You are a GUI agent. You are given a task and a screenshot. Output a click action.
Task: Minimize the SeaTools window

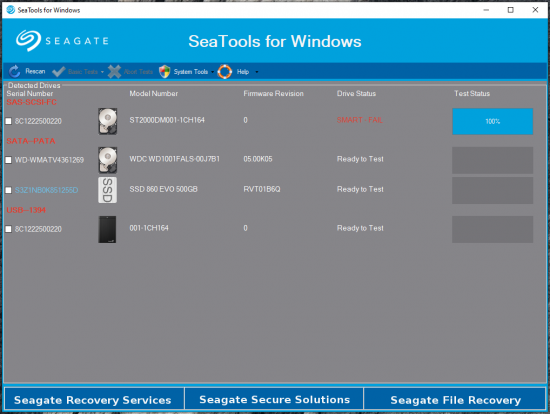click(486, 10)
